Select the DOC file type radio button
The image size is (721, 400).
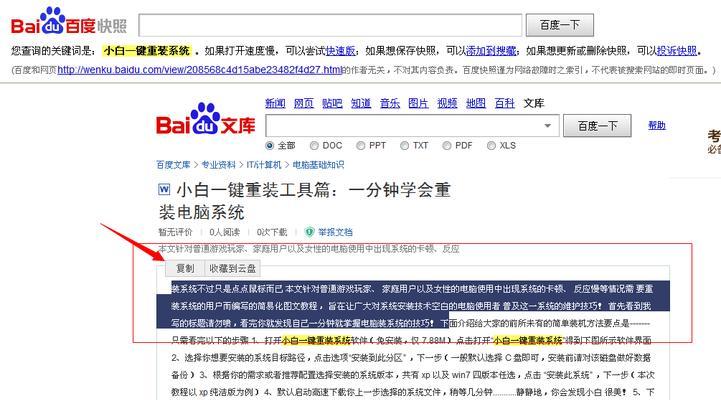(314, 146)
